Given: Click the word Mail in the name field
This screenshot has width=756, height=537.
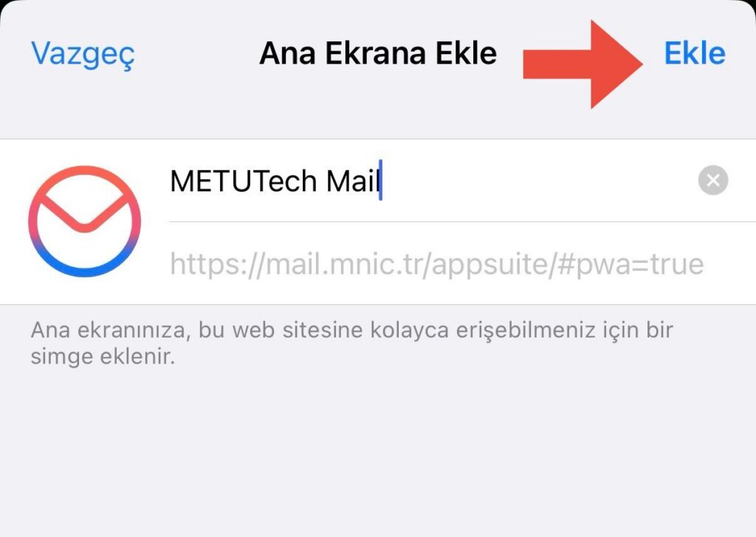Looking at the screenshot, I should point(352,181).
